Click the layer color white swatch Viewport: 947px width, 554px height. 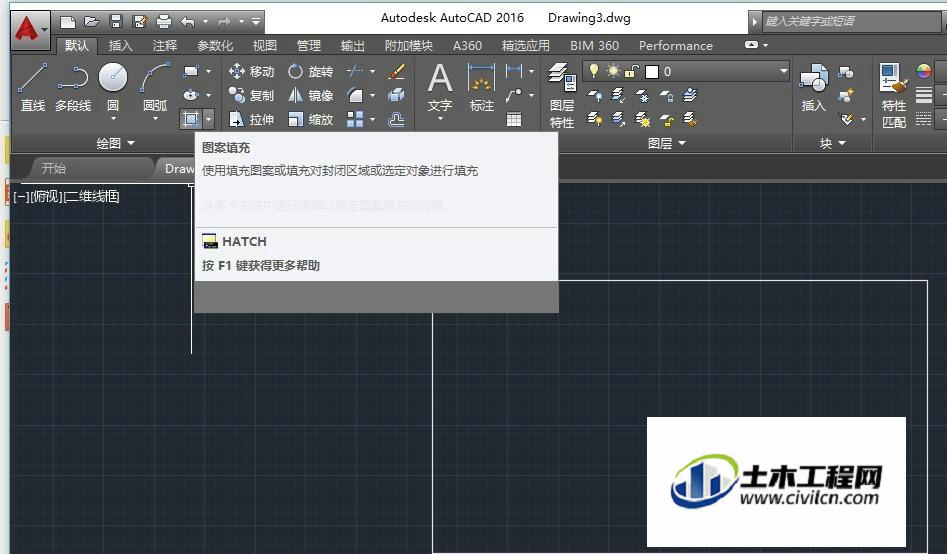point(652,72)
